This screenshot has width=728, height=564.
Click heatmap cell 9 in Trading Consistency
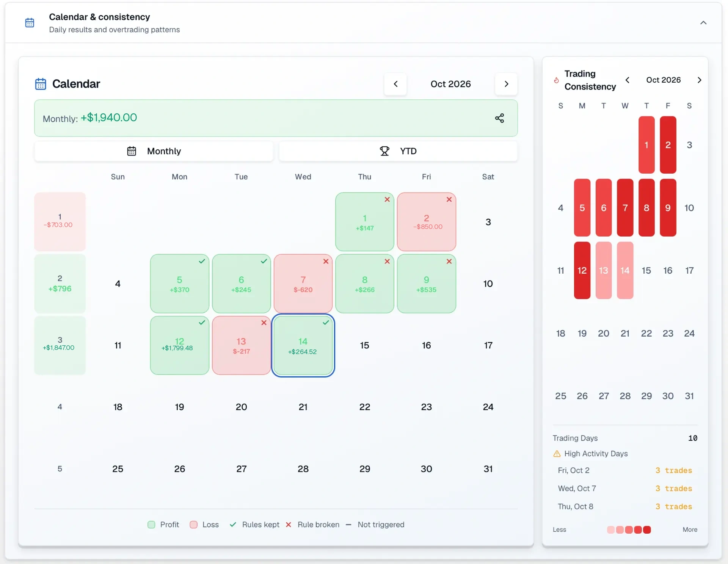(x=668, y=208)
